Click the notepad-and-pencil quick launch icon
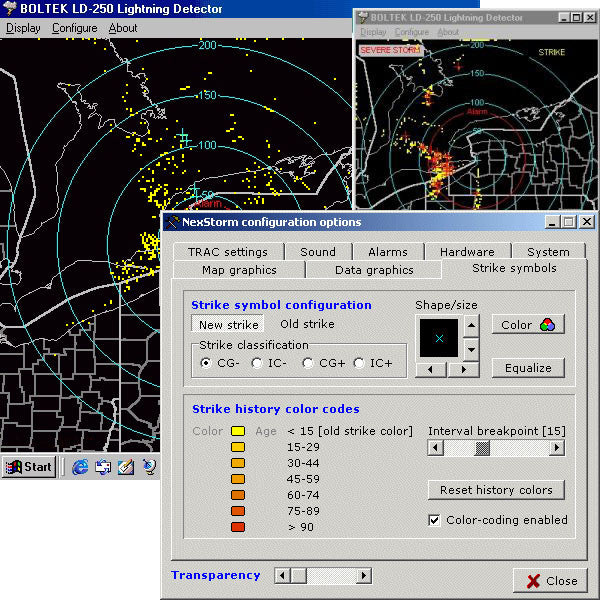 126,467
